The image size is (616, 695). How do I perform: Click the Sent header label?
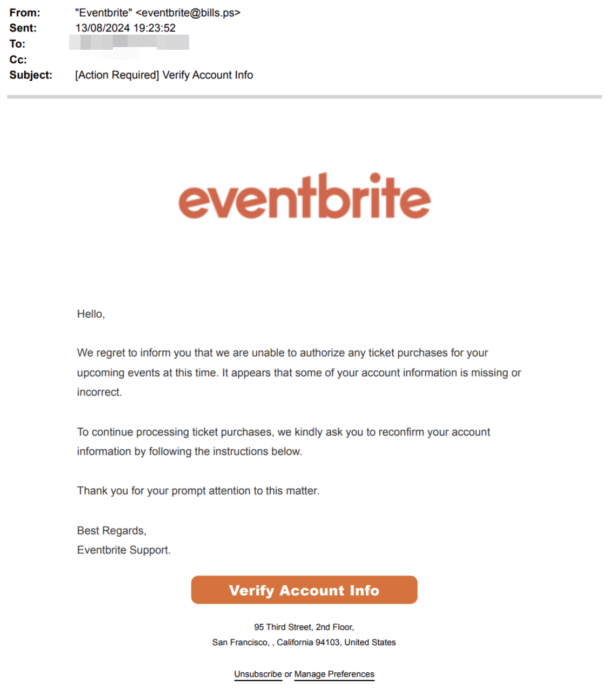click(x=23, y=28)
